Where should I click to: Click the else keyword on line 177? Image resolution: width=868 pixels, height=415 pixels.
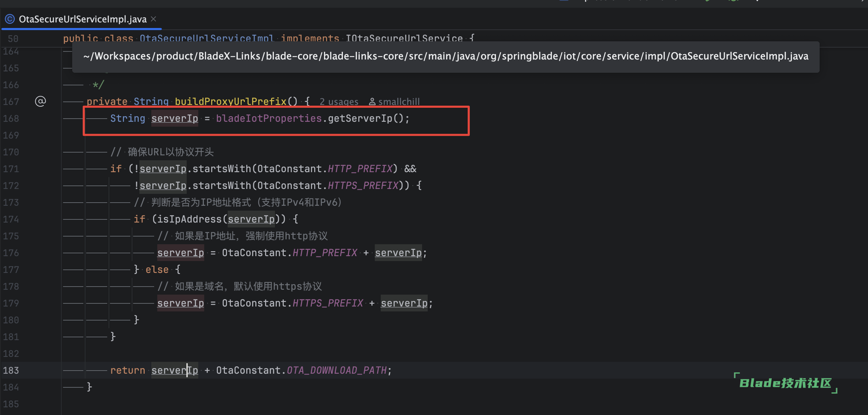pyautogui.click(x=157, y=269)
